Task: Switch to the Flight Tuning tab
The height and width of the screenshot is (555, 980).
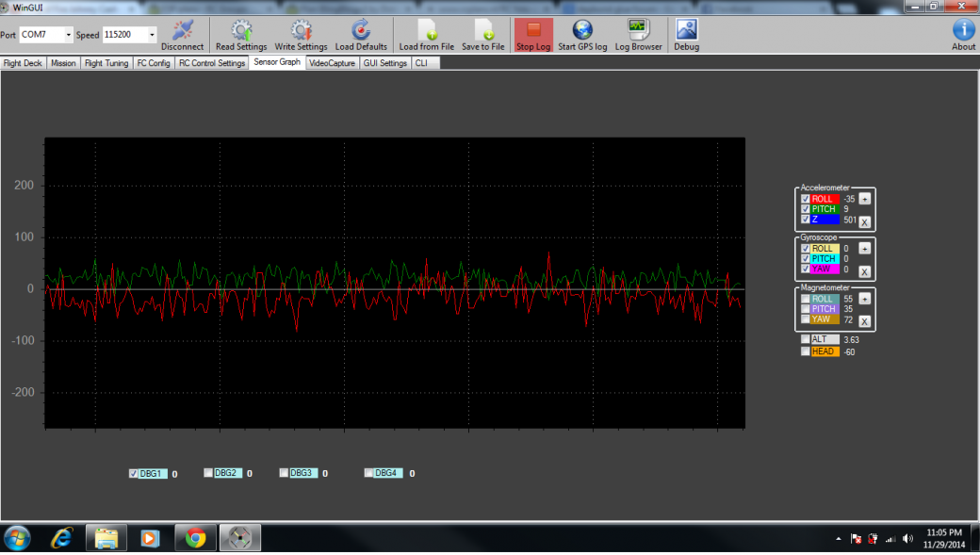Action: tap(106, 63)
